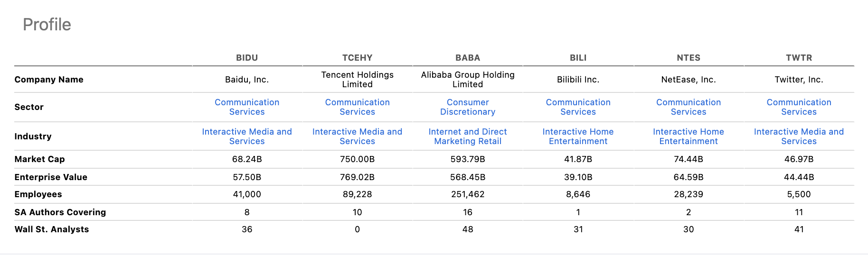Image resolution: width=868 pixels, height=255 pixels.
Task: Select the TCEHY column header
Action: point(357,58)
